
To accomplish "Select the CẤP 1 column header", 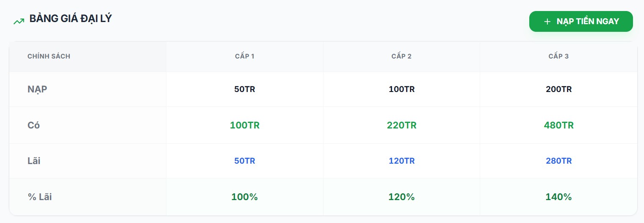I will tap(245, 56).
